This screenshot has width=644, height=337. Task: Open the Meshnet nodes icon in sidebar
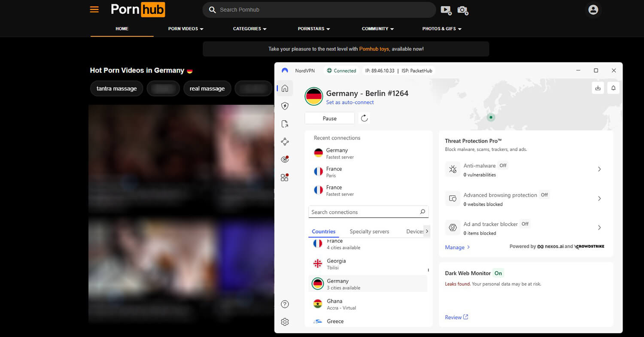coord(285,141)
